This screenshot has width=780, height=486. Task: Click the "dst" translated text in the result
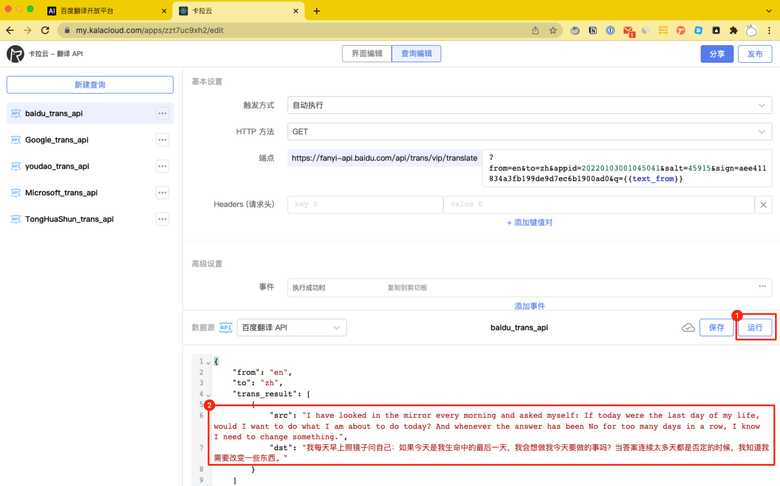(x=491, y=453)
